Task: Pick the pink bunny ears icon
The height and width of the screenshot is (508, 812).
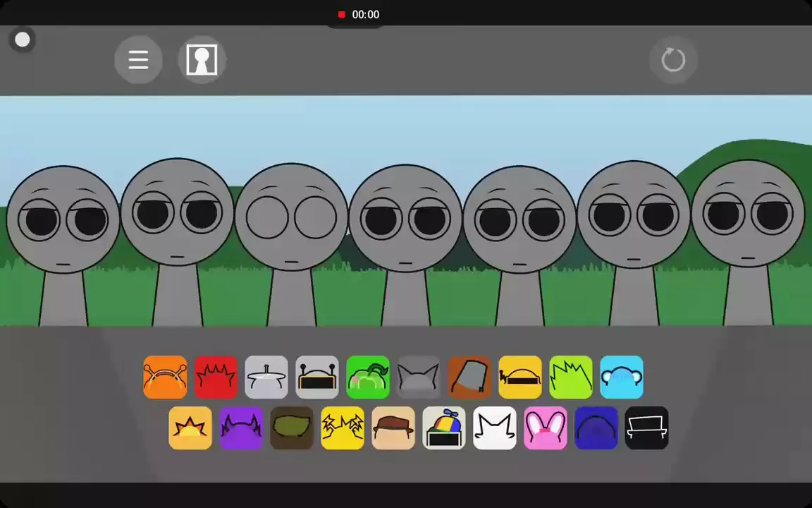Action: (x=546, y=428)
